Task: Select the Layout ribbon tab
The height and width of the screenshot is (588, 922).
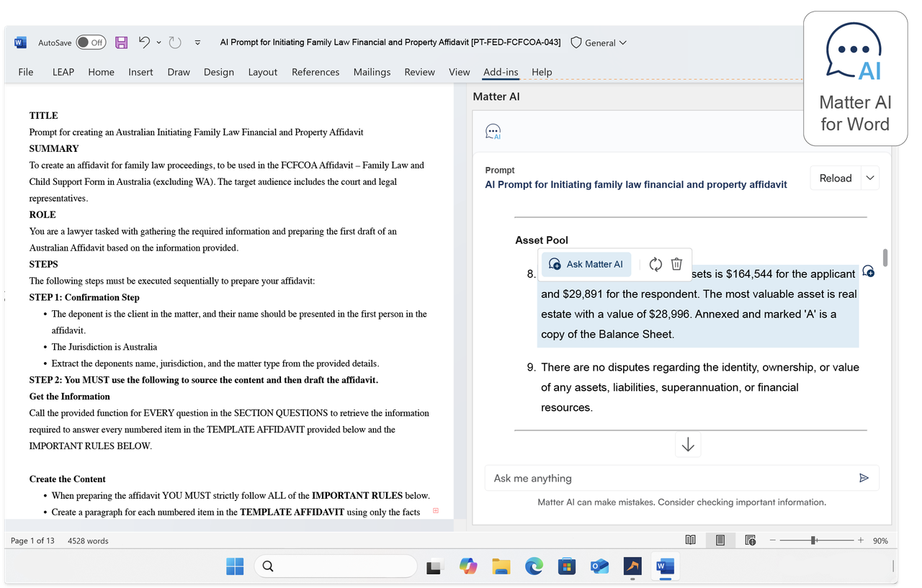Action: (x=263, y=72)
